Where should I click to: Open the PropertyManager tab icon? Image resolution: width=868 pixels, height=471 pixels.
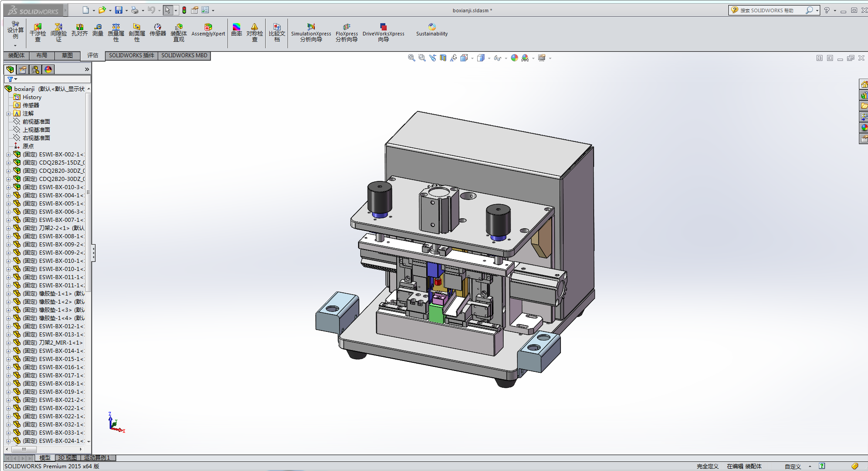click(23, 70)
